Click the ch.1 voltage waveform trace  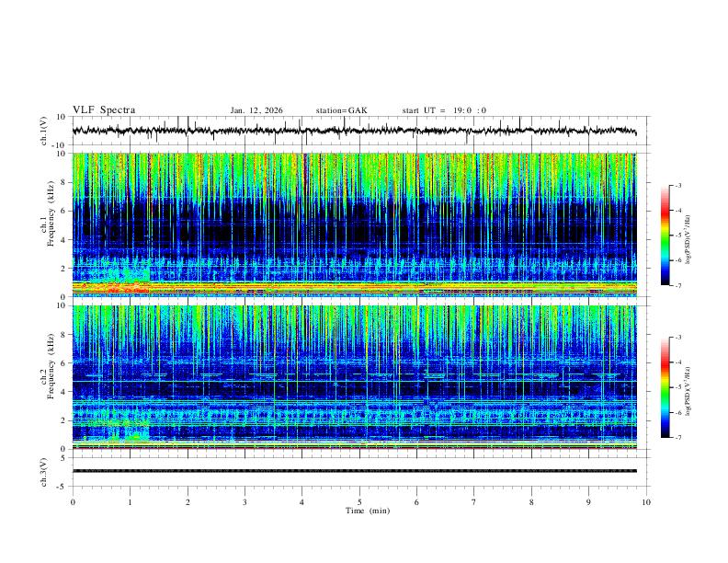coord(354,131)
